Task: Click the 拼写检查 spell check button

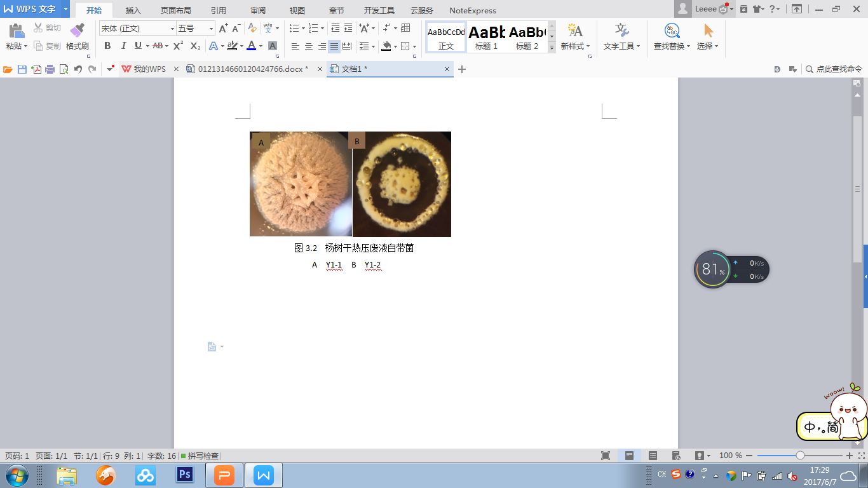Action: (x=200, y=456)
